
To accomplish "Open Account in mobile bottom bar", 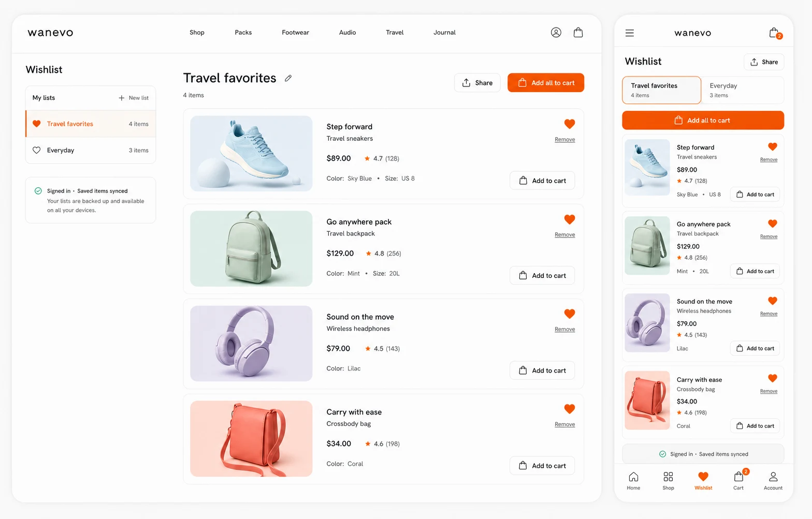I will (x=773, y=481).
